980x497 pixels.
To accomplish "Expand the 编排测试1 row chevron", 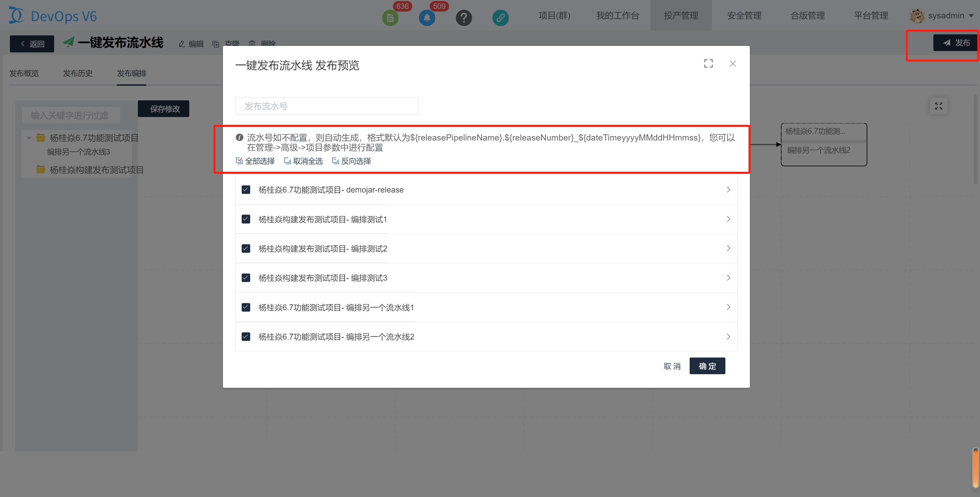I will click(x=728, y=219).
